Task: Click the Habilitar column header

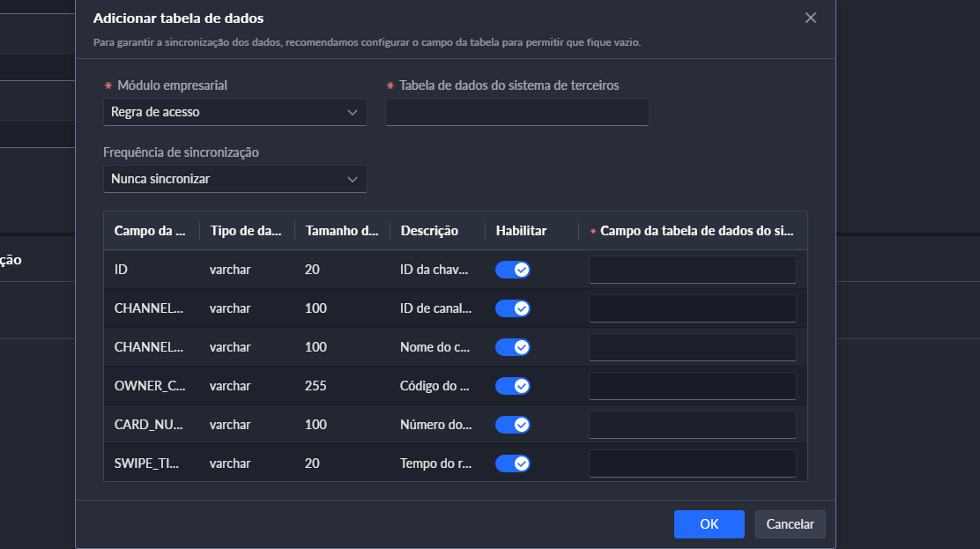Action: pos(521,231)
